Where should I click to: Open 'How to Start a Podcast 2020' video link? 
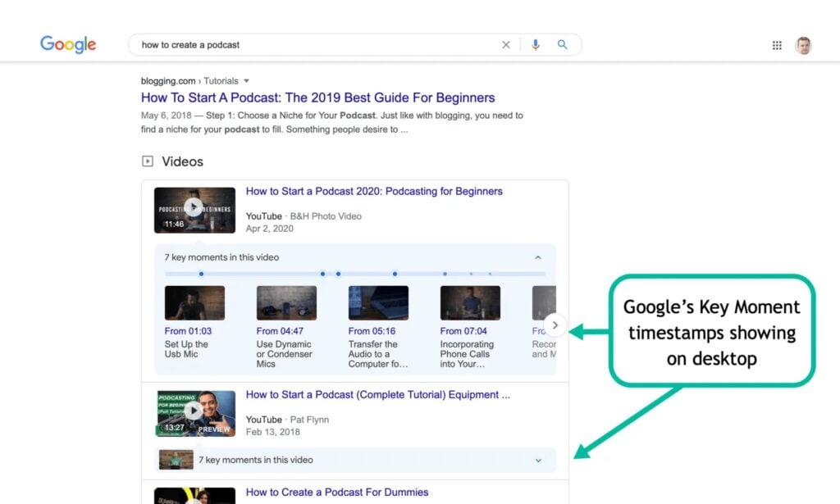(374, 192)
